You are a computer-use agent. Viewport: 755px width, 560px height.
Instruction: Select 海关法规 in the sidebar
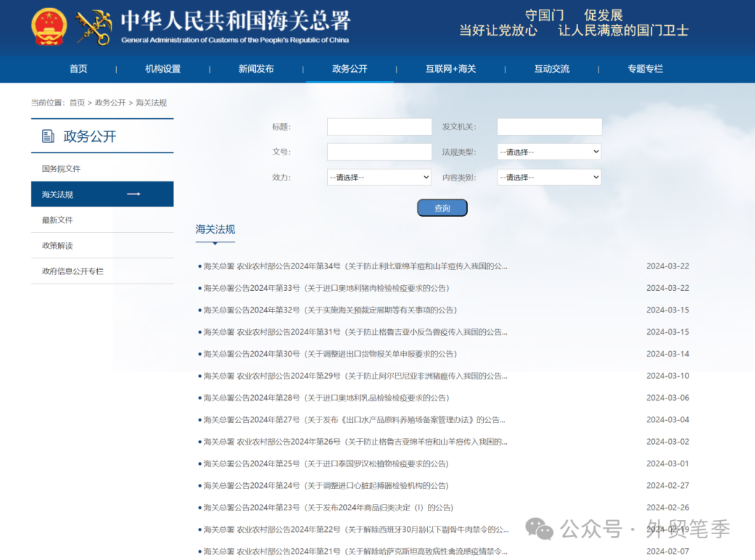coord(102,194)
